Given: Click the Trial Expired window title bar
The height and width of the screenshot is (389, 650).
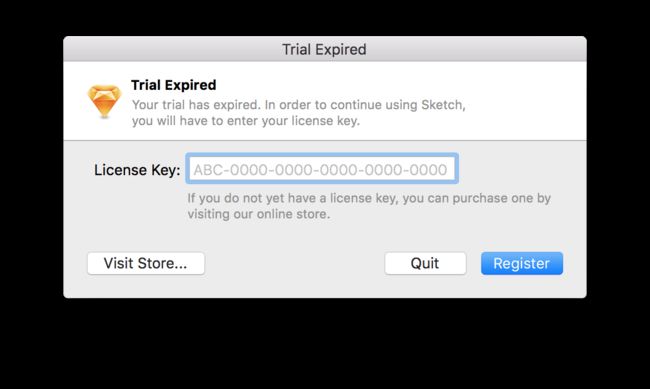Looking at the screenshot, I should [325, 49].
